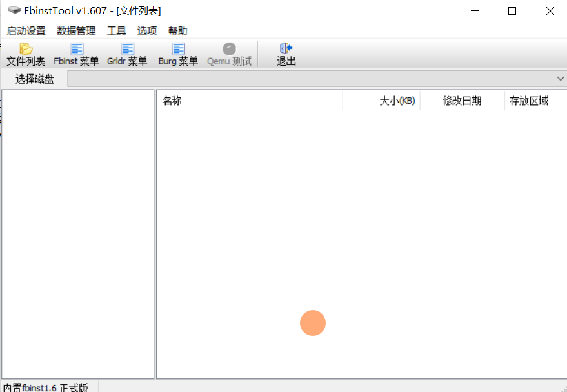Open the 工具 menu
The image size is (567, 392).
pyautogui.click(x=116, y=30)
